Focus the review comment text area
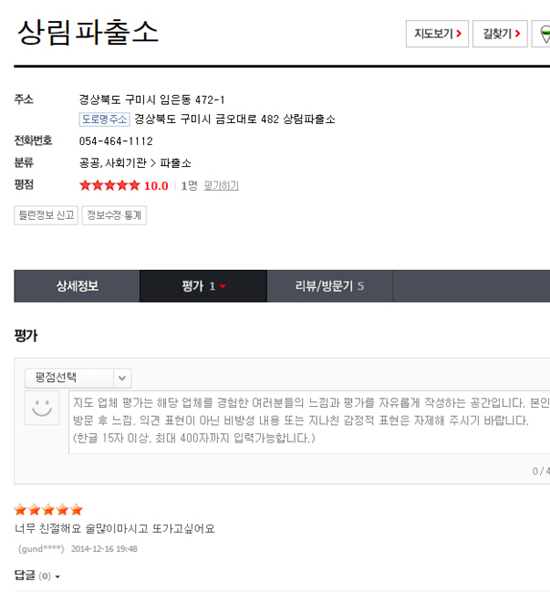 (309, 422)
